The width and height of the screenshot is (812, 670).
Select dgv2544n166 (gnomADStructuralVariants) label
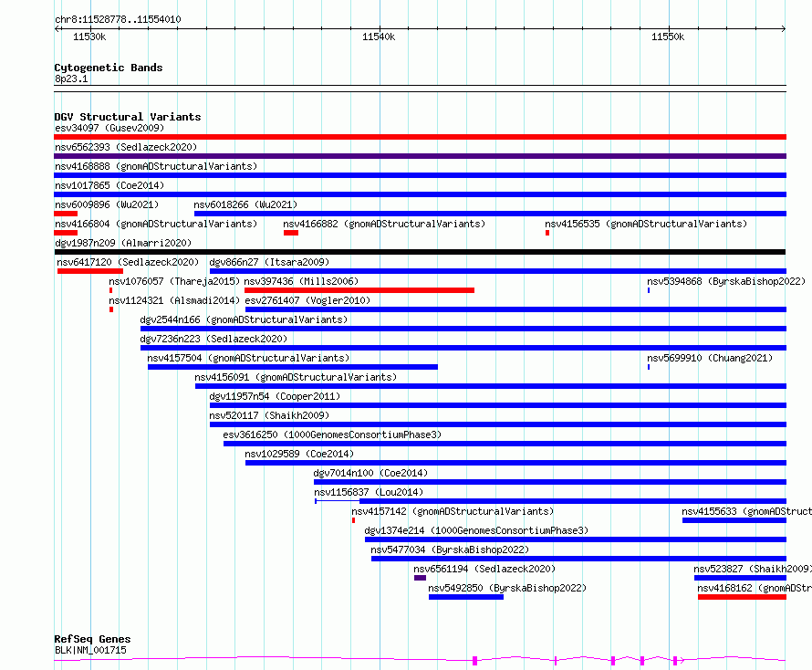pyautogui.click(x=244, y=319)
